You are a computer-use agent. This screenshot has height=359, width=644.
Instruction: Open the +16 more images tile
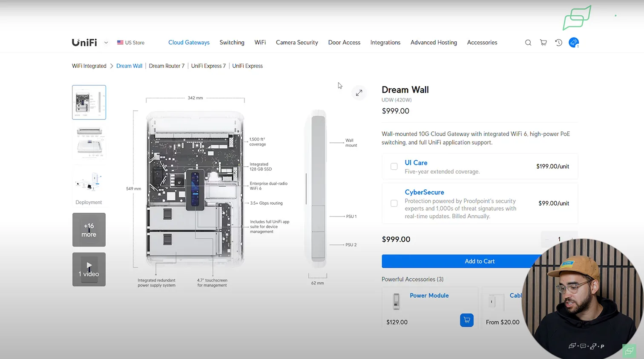click(x=89, y=230)
